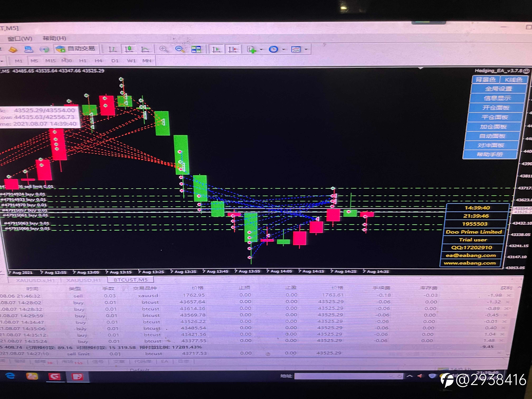Click the green globe signals icon
532x399 pixels.
[44, 49]
